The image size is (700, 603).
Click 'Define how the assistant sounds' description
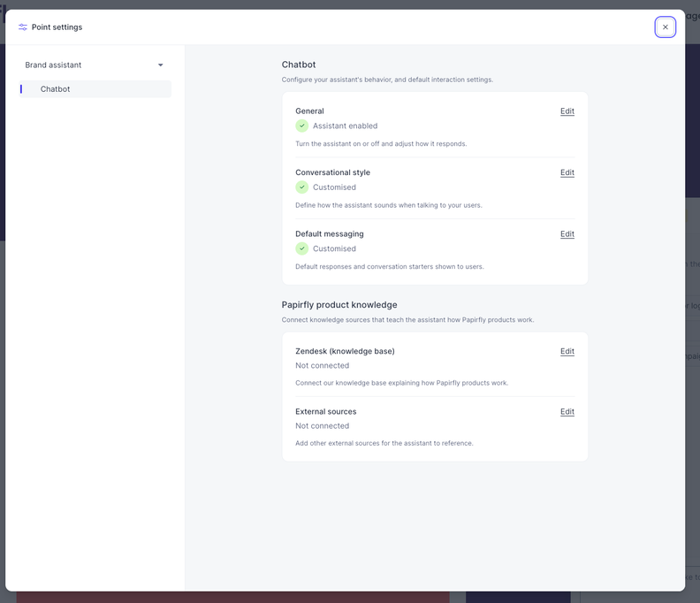point(388,205)
